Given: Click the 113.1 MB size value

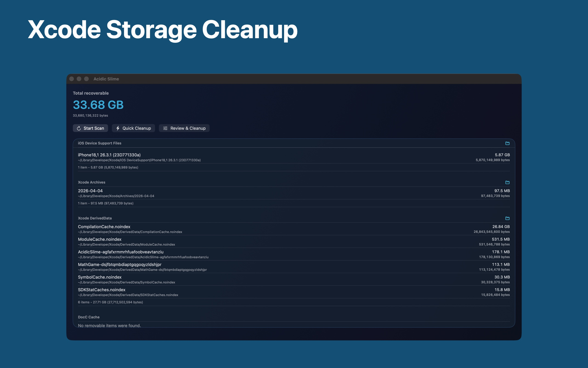Looking at the screenshot, I should 501,264.
